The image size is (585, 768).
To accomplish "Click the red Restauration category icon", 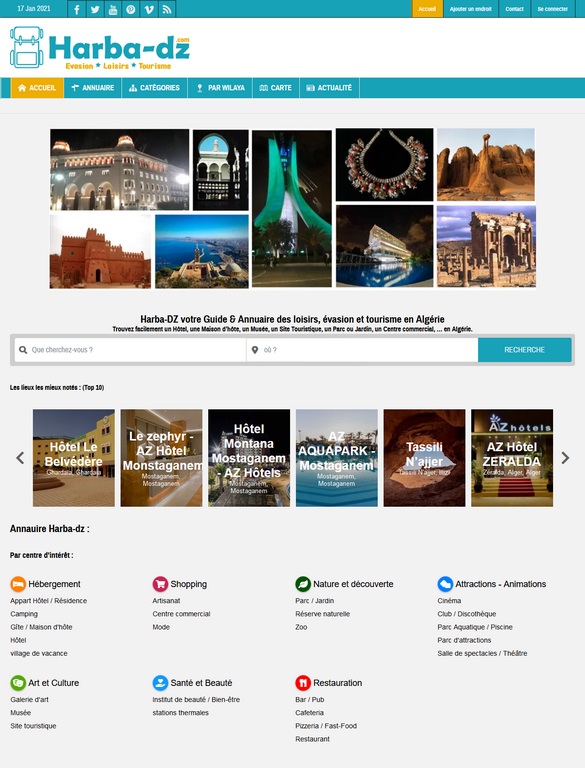I will point(303,683).
